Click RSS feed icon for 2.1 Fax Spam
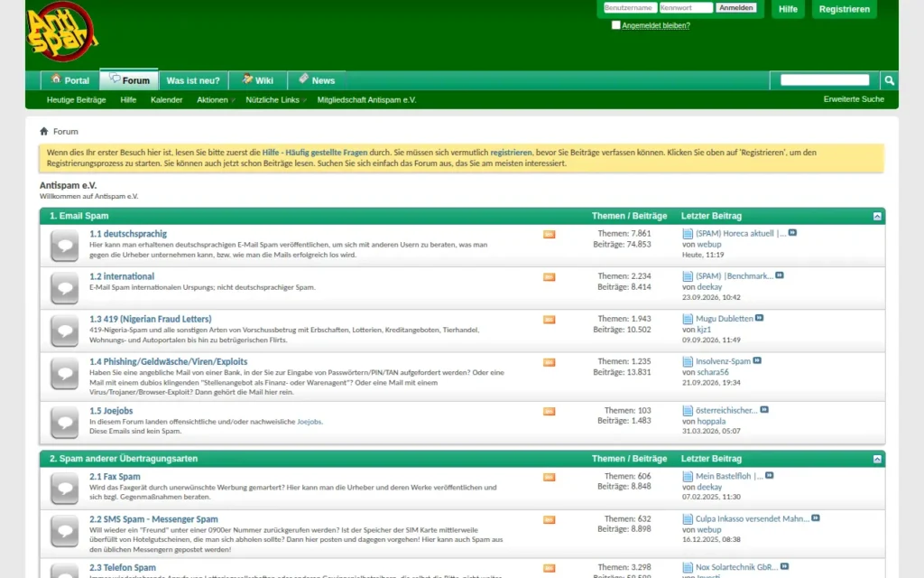 click(550, 477)
